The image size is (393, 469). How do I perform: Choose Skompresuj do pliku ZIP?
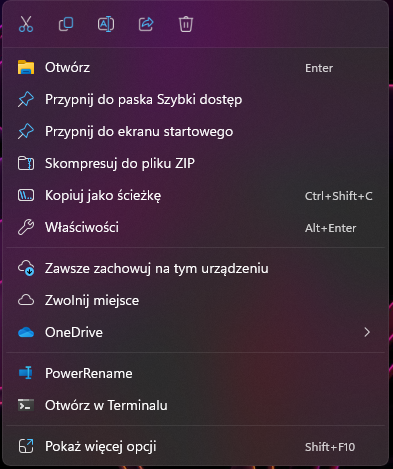click(195, 164)
